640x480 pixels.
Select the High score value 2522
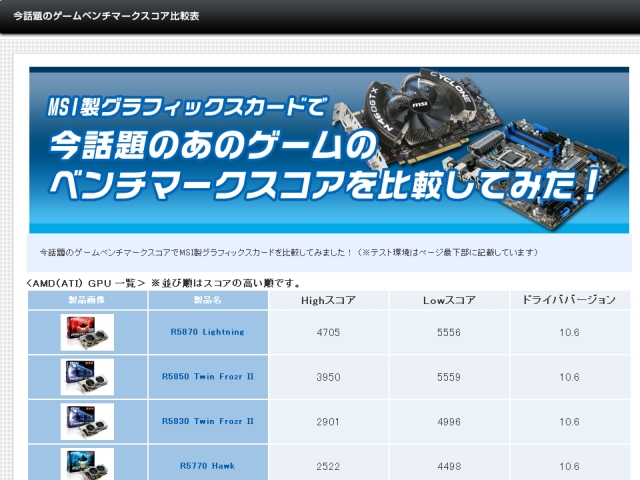coord(328,466)
